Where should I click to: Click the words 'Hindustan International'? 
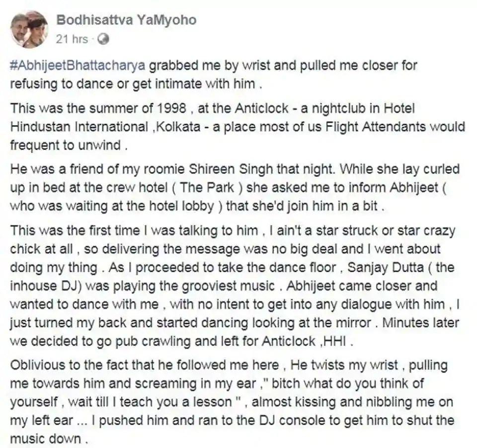click(79, 127)
